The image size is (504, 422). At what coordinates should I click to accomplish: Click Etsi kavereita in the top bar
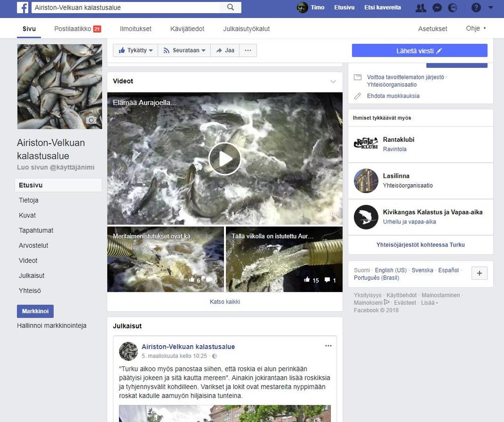coord(382,7)
